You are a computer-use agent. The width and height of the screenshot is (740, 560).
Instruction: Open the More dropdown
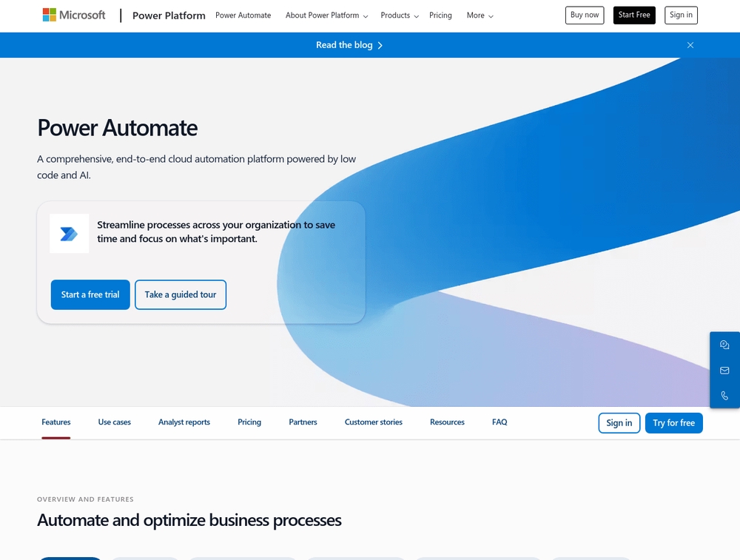(479, 16)
